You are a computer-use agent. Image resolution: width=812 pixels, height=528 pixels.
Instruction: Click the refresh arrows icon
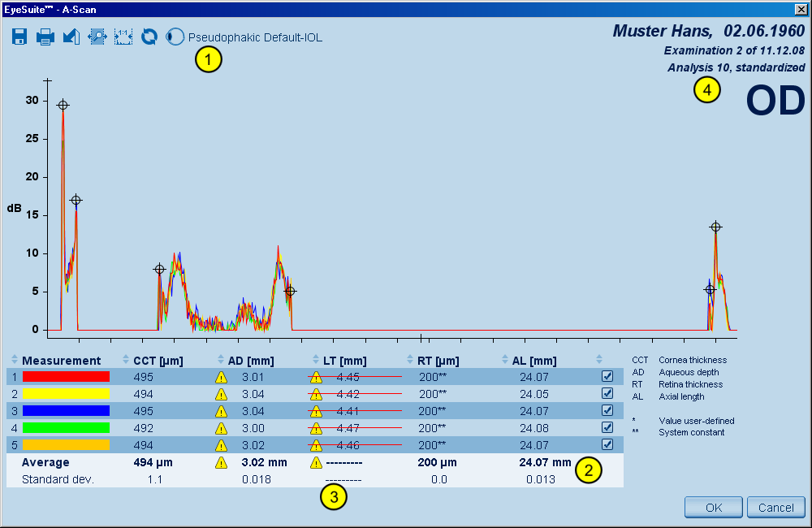[x=149, y=37]
